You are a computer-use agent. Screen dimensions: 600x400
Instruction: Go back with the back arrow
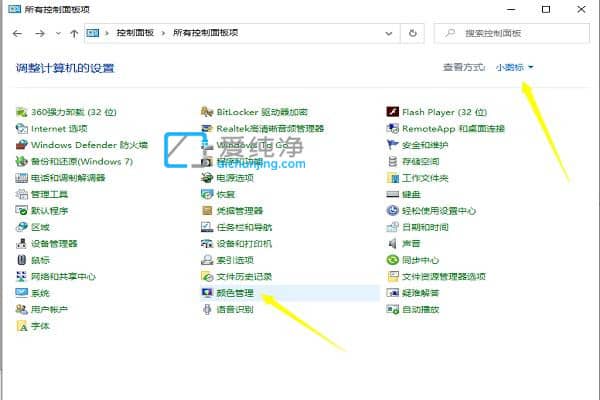[17, 34]
